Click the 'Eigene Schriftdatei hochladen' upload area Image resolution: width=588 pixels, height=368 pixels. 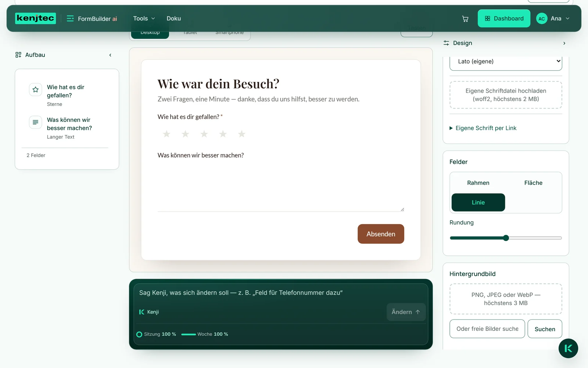[x=506, y=95]
